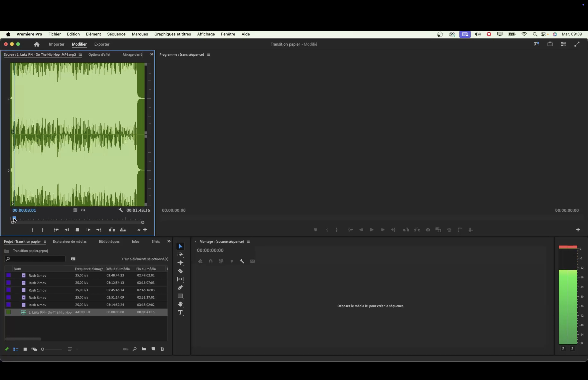Open the Projet panel hamburger menu
The width and height of the screenshot is (588, 380).
point(45,242)
